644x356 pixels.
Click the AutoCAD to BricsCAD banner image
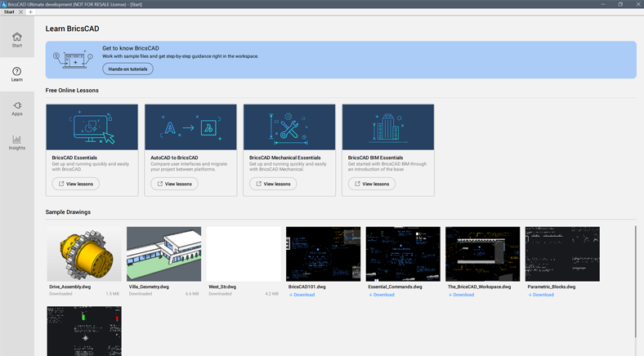[190, 127]
